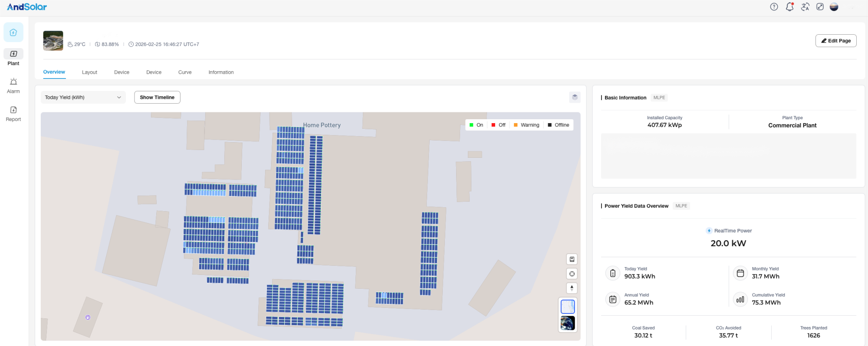
Task: Click the plant photo thumbnail
Action: (53, 41)
